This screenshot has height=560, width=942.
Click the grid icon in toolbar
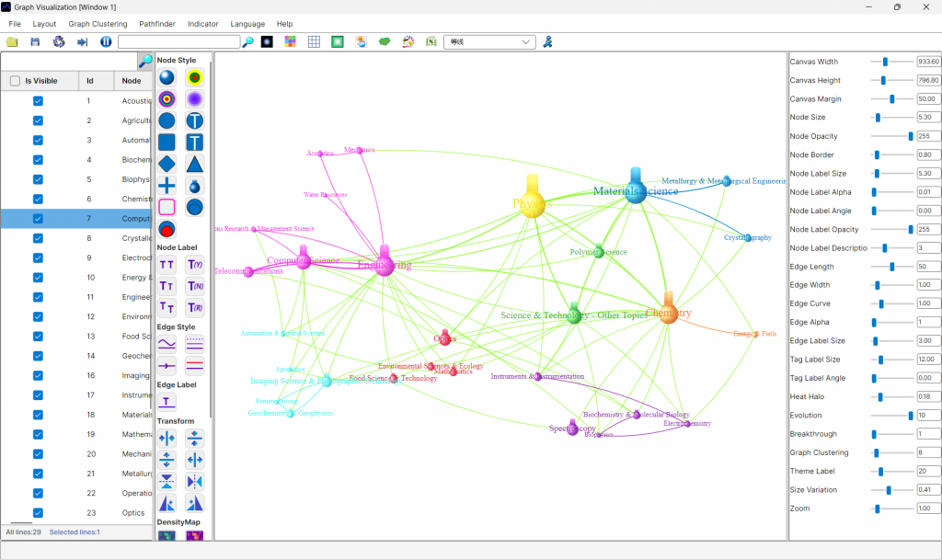point(314,42)
